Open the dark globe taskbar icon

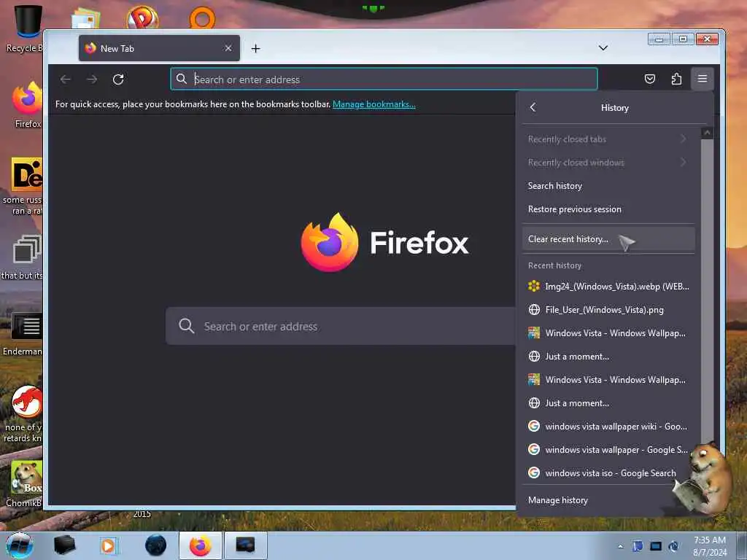(x=156, y=545)
